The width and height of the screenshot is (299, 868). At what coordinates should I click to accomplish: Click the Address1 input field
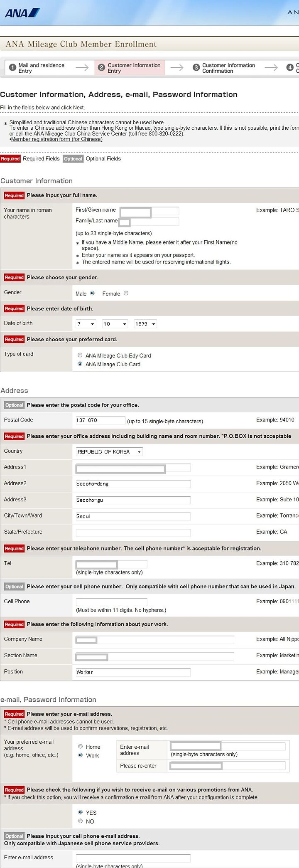click(x=133, y=468)
